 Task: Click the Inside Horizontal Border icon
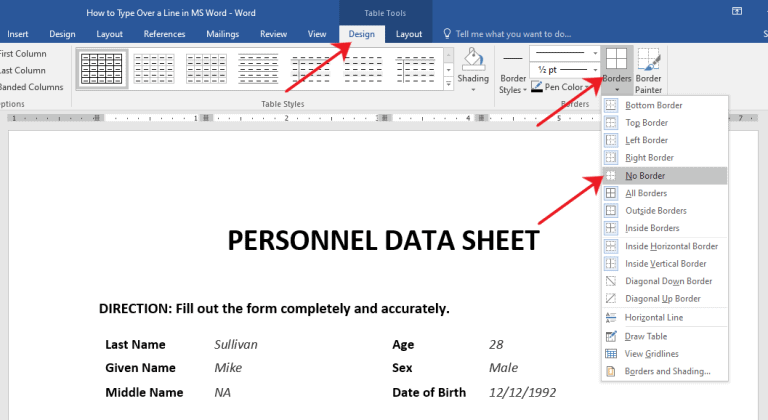[611, 246]
